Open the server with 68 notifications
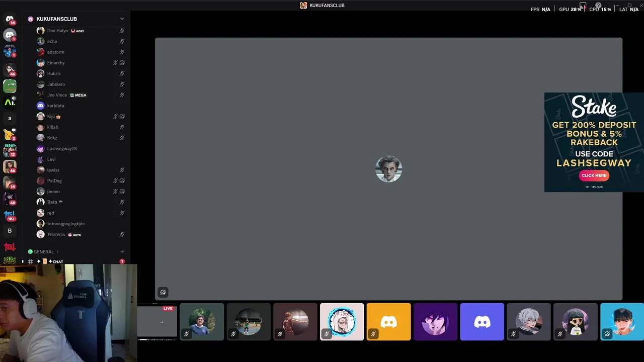 click(10, 199)
